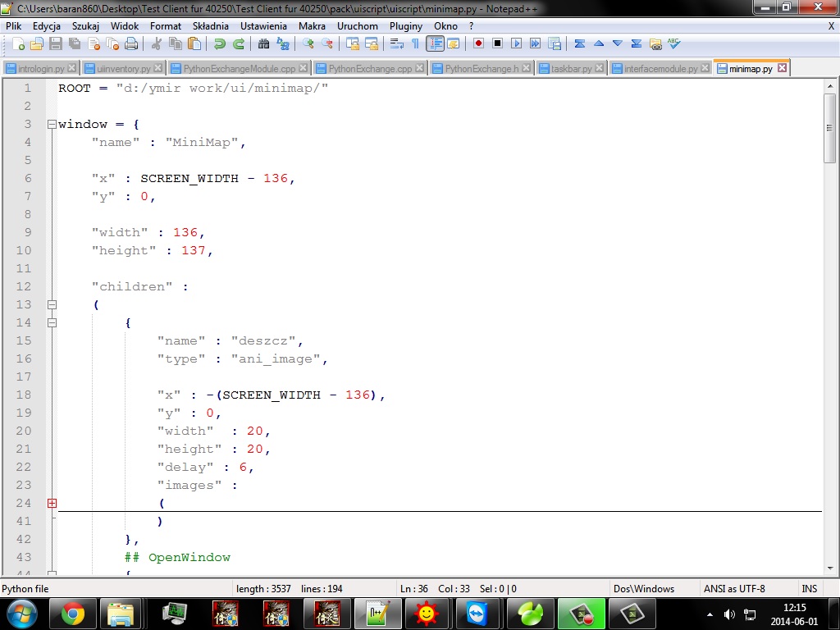Click the Copy toolbar icon
This screenshot has width=840, height=630.
point(176,44)
